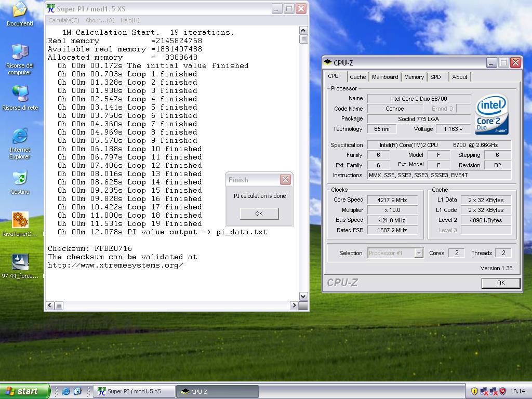Switch to CPU-Z taskbar button
This screenshot has height=399, width=532.
pyautogui.click(x=218, y=391)
